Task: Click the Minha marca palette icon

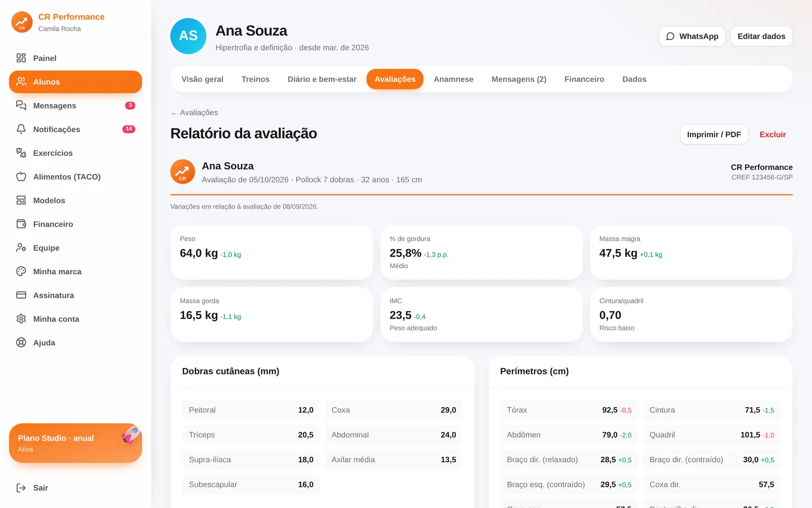Action: tap(21, 271)
